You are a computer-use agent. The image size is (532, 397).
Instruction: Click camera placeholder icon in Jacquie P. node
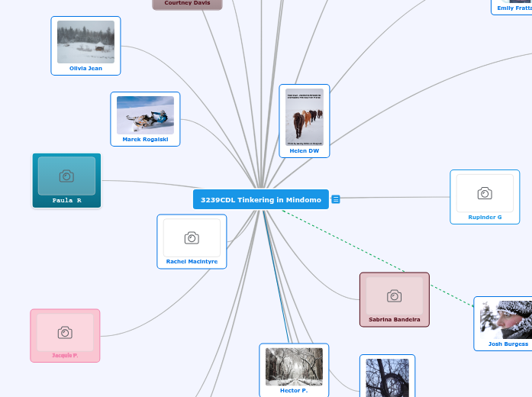coord(65,332)
